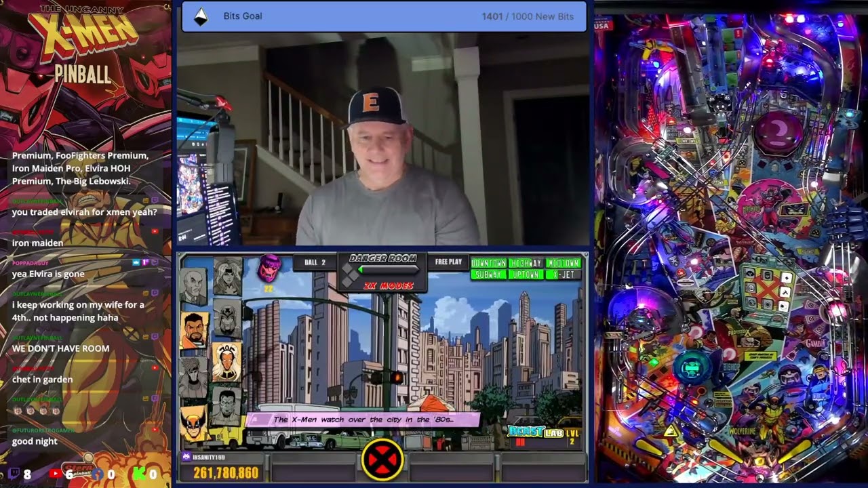Click the score 261,780,860
This screenshot has height=488, width=868.
tap(226, 472)
